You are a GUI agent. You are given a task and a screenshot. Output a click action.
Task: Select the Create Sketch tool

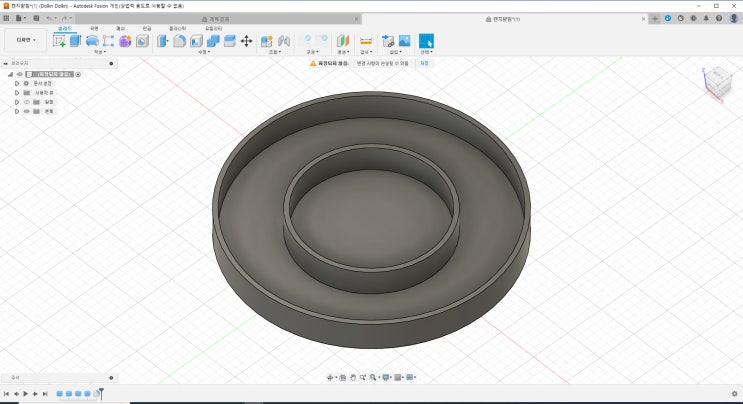59,41
